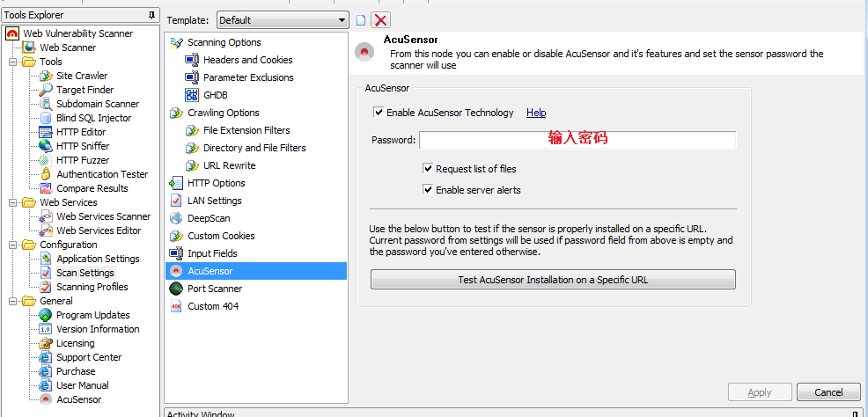The image size is (868, 417).
Task: Click the red X delete template icon
Action: [380, 20]
